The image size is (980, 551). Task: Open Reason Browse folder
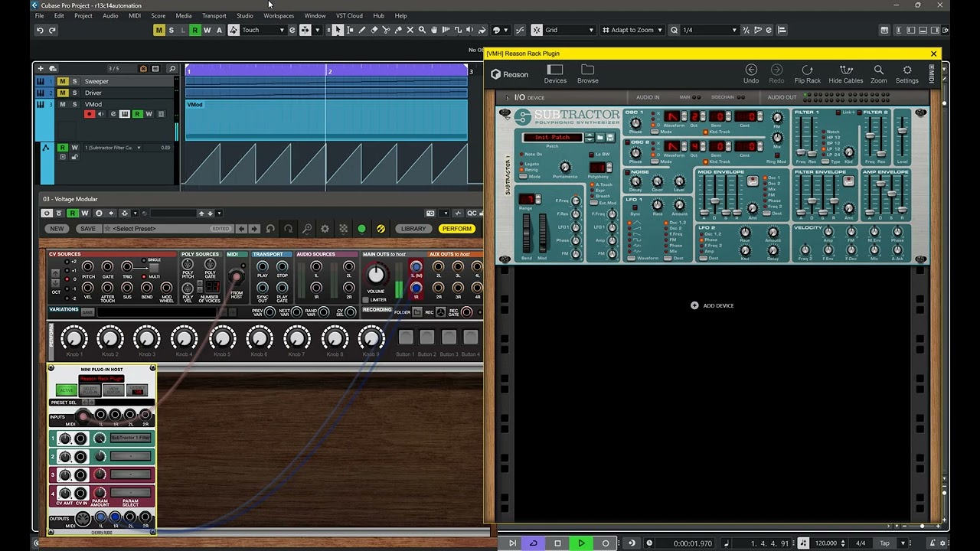click(x=588, y=73)
